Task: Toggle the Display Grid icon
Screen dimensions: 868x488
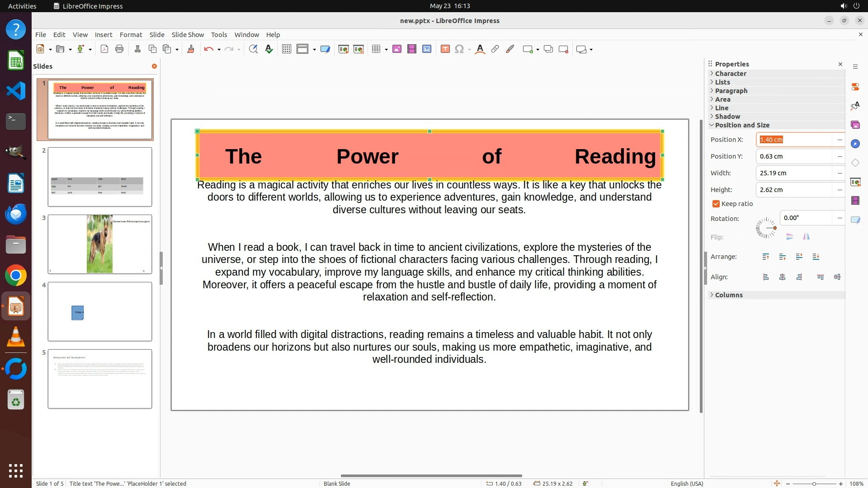Action: tap(286, 49)
